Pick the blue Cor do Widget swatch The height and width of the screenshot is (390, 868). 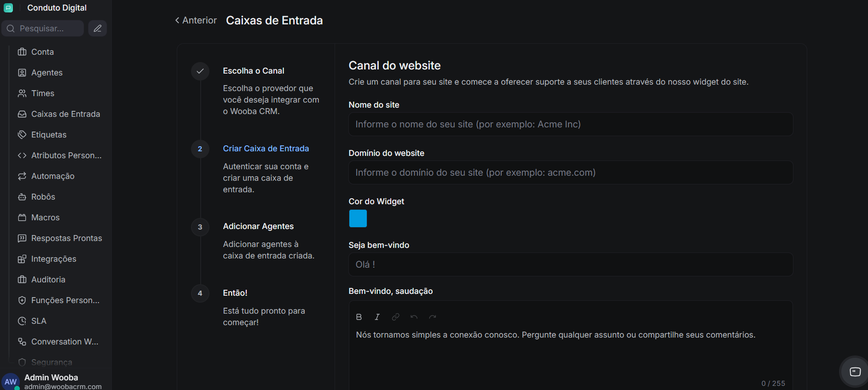[x=358, y=218]
